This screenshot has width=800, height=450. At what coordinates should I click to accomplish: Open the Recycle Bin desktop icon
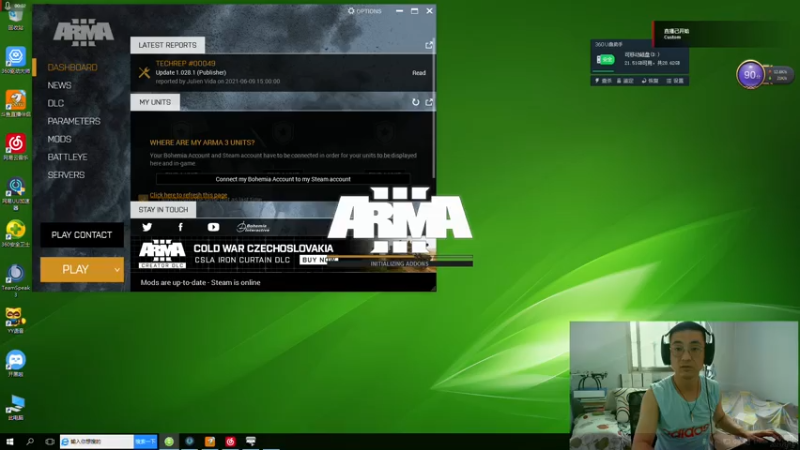pos(15,18)
